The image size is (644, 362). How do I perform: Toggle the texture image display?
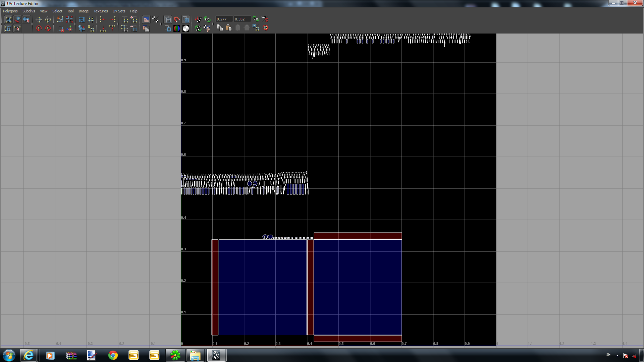click(146, 19)
